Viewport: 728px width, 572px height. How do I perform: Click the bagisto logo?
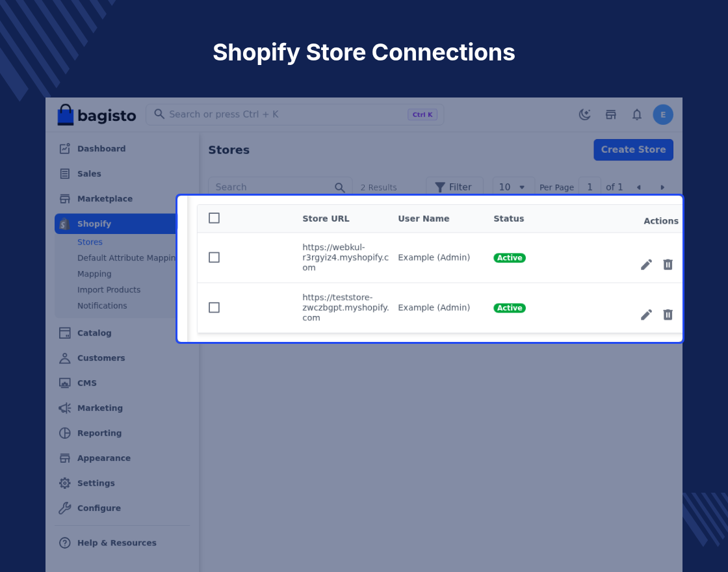tap(97, 114)
